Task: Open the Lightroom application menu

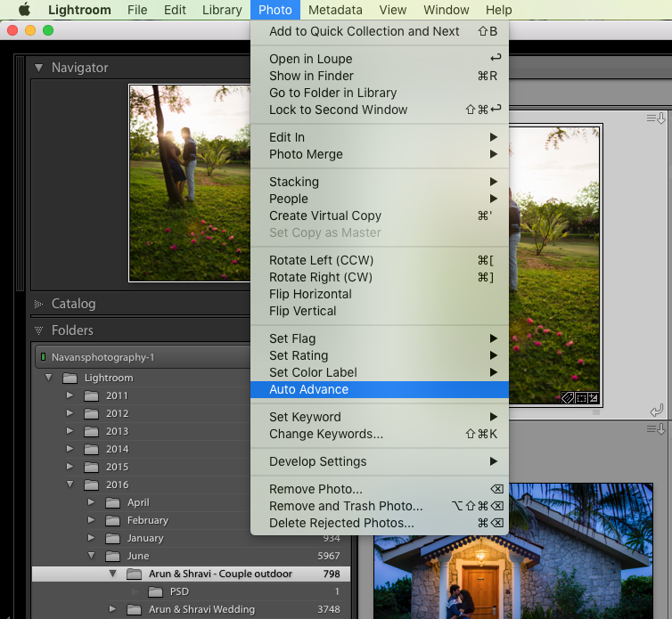Action: [x=79, y=10]
